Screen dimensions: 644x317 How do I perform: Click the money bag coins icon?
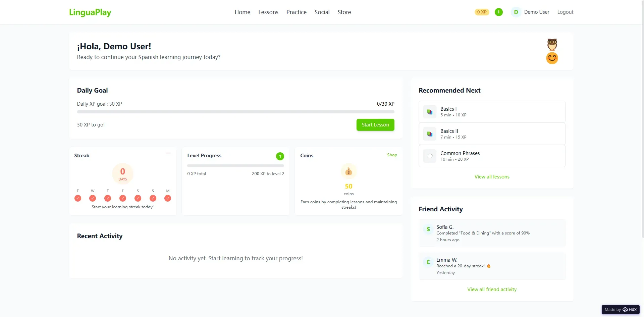[x=348, y=172]
